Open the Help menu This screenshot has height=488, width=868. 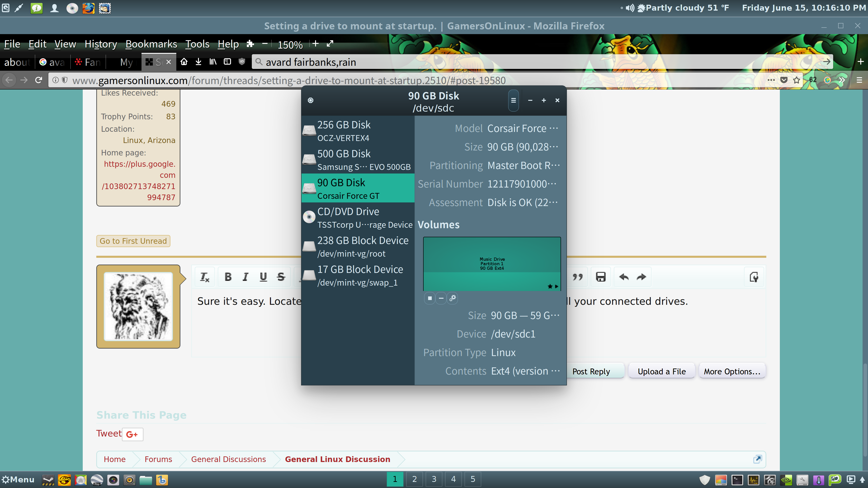click(x=228, y=44)
